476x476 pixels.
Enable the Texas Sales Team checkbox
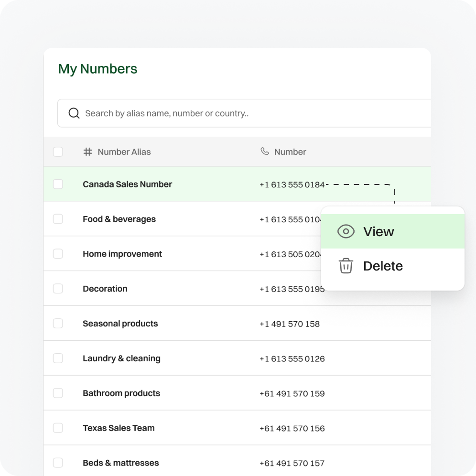58,428
